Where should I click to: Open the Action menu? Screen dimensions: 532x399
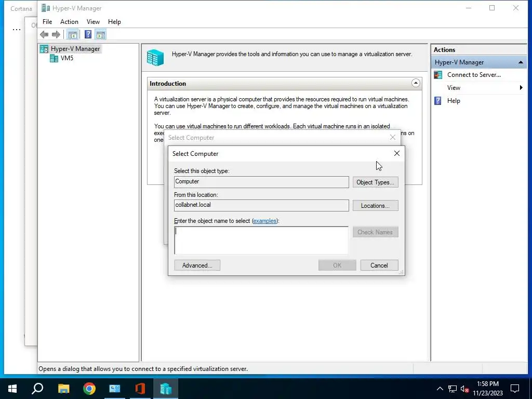[69, 22]
